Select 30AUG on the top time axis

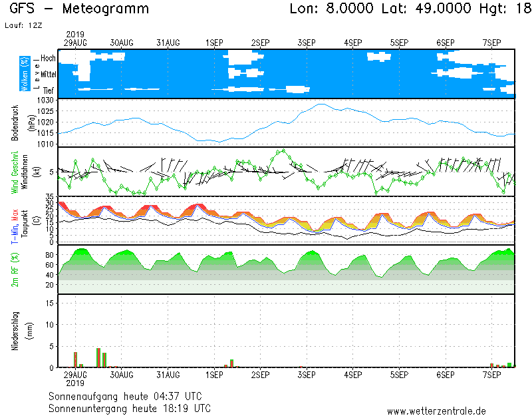click(x=122, y=43)
